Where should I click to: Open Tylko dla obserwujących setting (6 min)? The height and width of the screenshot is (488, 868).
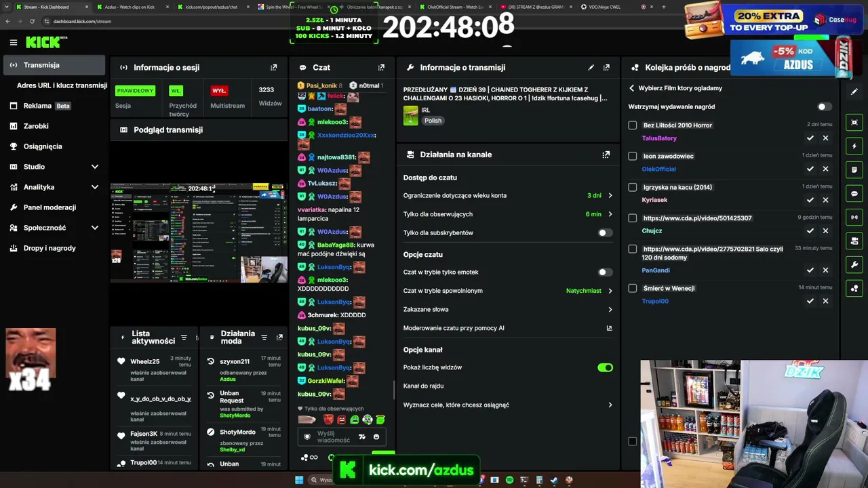point(508,214)
